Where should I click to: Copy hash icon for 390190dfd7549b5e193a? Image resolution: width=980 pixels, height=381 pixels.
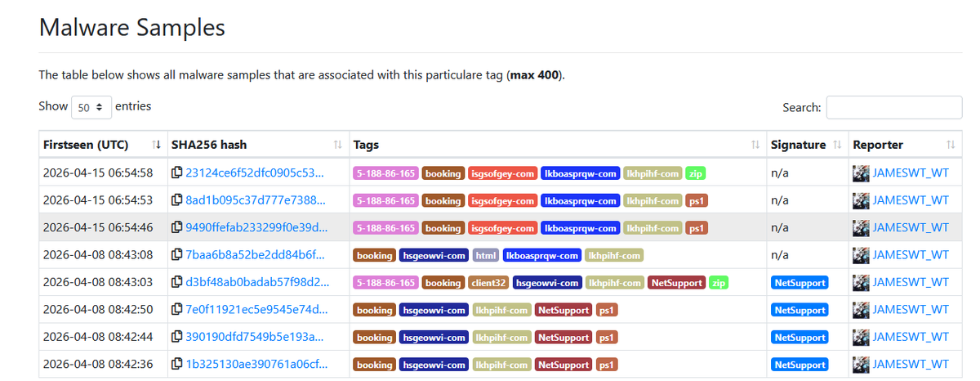(x=177, y=337)
